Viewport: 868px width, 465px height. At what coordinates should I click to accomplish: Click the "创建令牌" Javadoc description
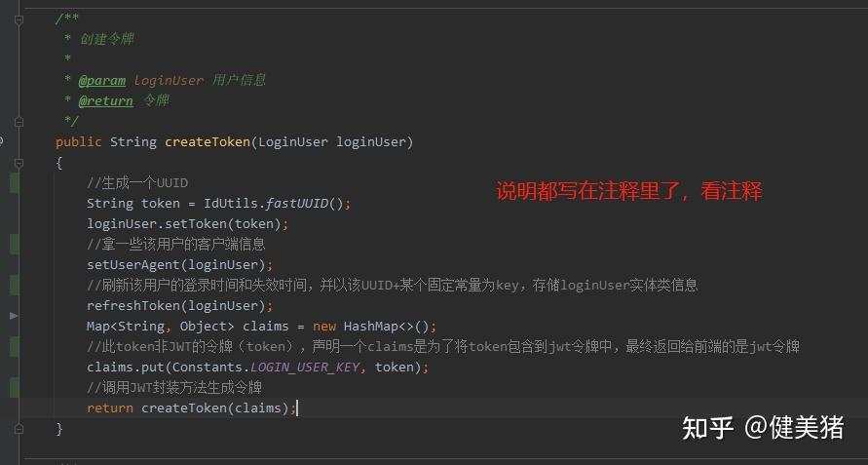107,39
